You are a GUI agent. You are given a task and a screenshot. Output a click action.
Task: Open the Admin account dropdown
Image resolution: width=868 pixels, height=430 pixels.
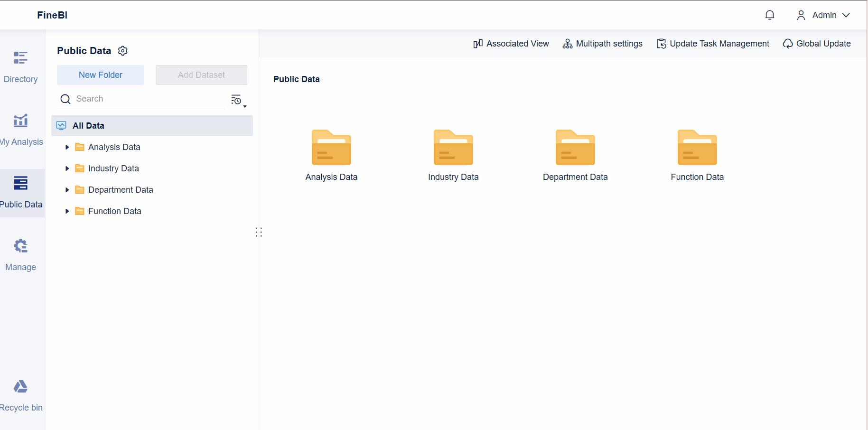pyautogui.click(x=823, y=15)
